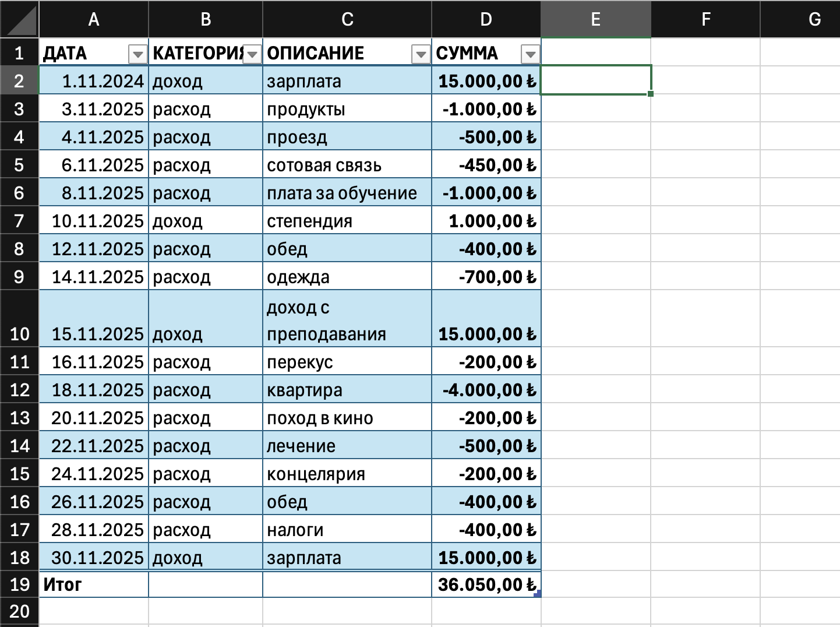840x627 pixels.
Task: Select date cell 4.11.2025
Action: pos(94,136)
